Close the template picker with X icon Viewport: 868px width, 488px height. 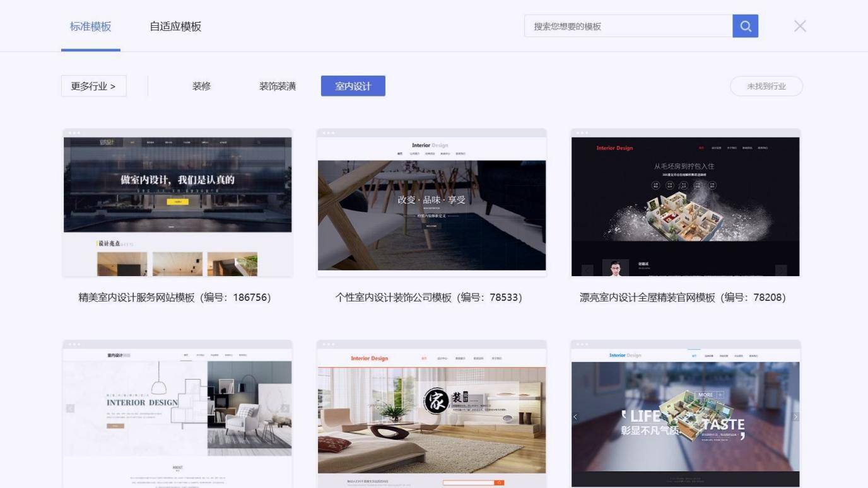(x=800, y=26)
